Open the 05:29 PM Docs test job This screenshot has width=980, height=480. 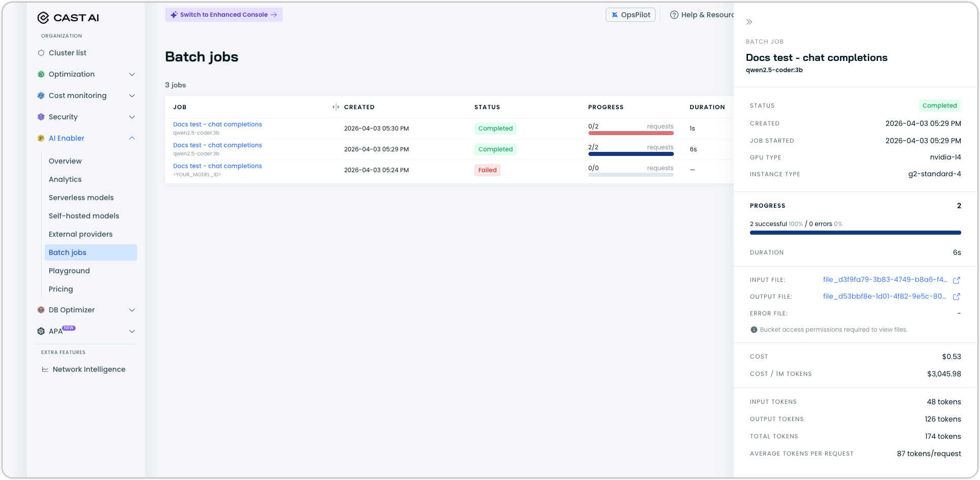[x=217, y=145]
